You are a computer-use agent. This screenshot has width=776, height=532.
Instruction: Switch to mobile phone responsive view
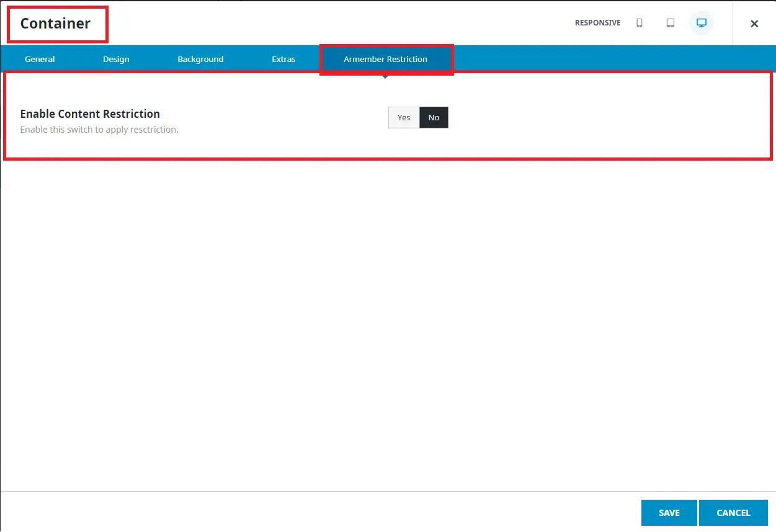[640, 23]
